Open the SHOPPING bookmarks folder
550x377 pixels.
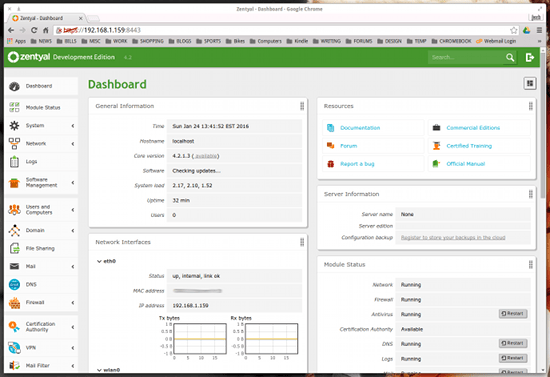point(148,41)
